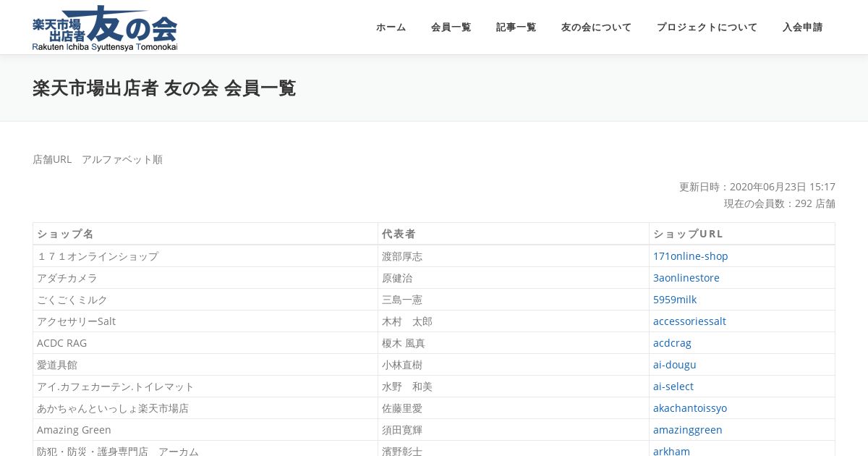Click representative 木村 太郎
Image resolution: width=868 pixels, height=456 pixels.
[514, 321]
